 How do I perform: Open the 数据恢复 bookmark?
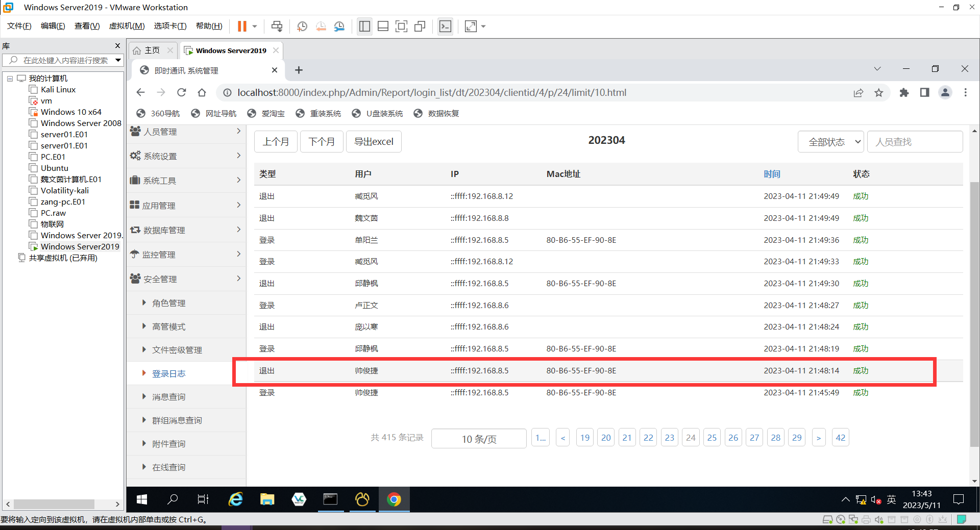click(436, 113)
